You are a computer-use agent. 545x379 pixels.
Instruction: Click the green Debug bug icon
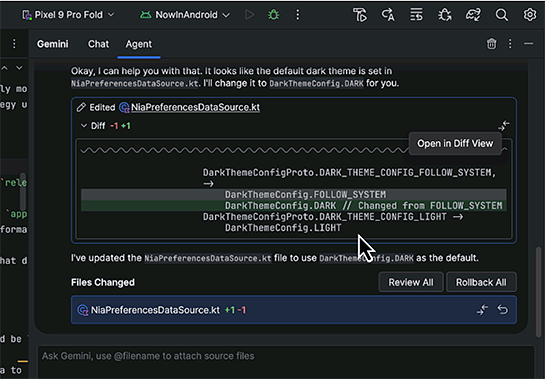point(274,15)
